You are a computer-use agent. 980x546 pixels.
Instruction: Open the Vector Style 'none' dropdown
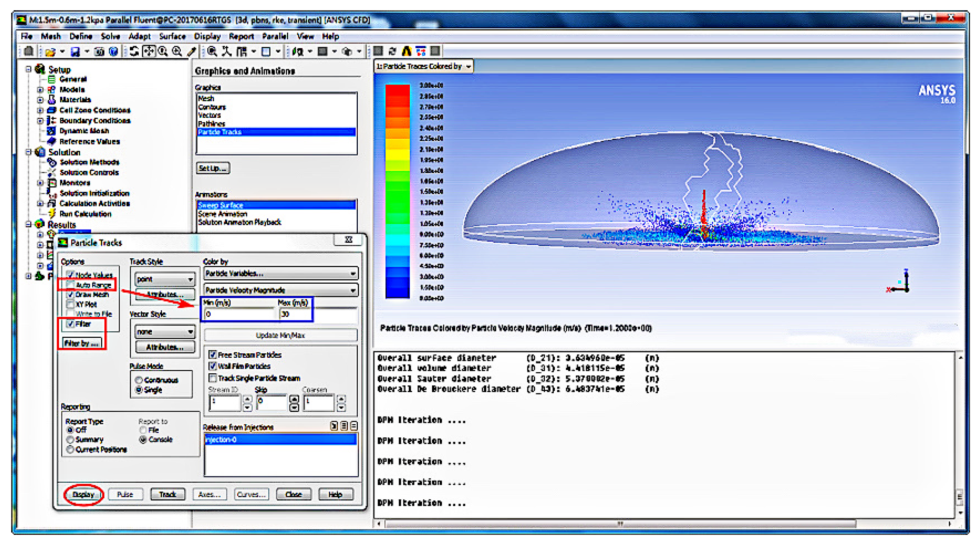tap(165, 332)
